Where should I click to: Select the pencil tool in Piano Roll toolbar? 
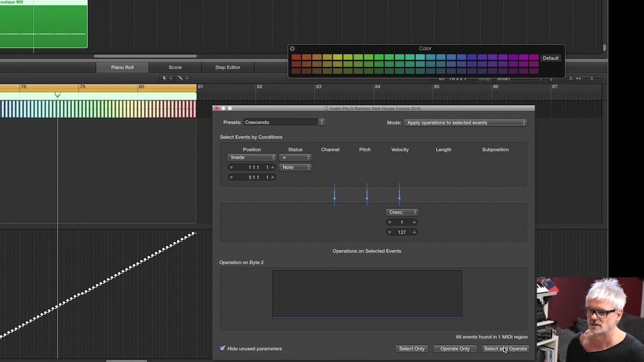pyautogui.click(x=180, y=78)
